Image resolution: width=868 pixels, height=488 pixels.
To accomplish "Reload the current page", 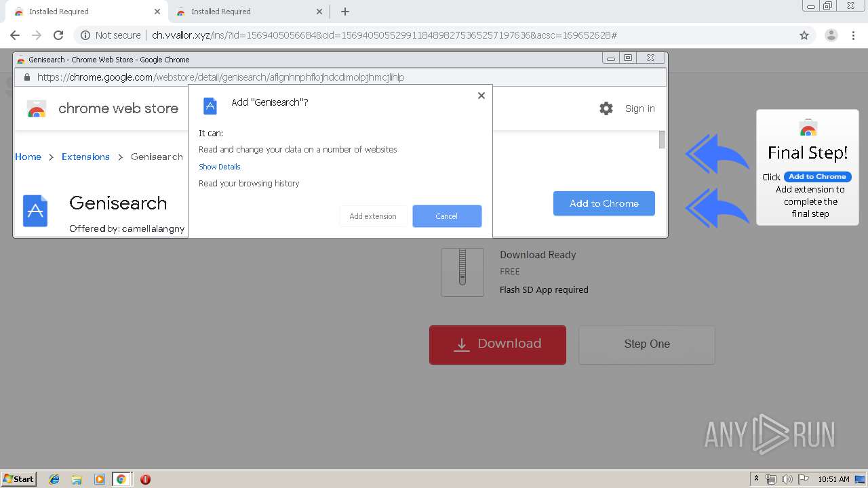I will (x=58, y=35).
